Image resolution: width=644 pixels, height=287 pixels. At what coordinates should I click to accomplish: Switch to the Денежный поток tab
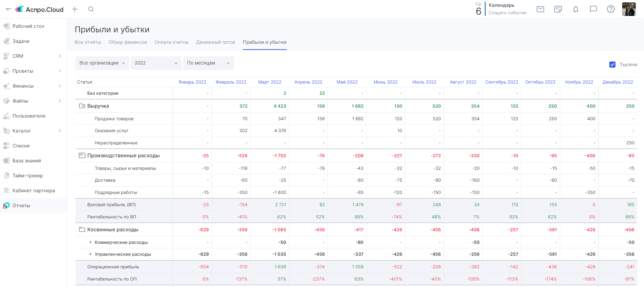coord(215,42)
